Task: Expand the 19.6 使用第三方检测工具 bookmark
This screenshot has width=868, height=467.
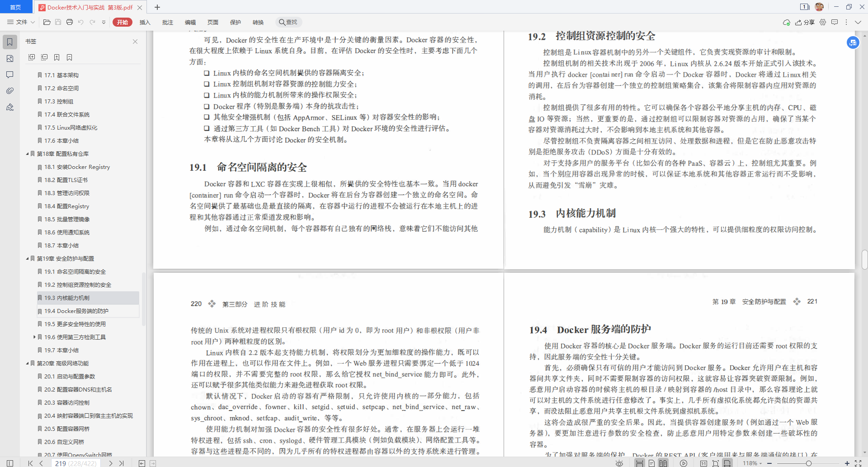Action: tap(34, 336)
